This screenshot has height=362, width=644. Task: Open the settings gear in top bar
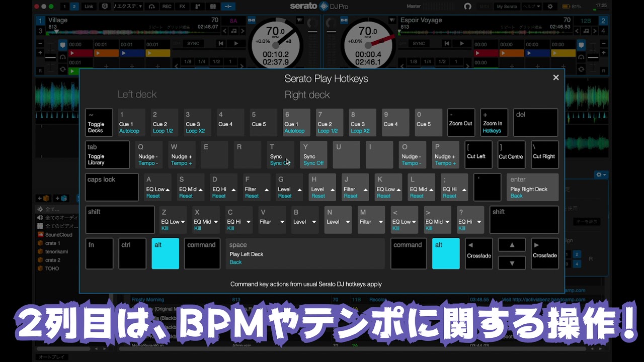[x=550, y=7]
